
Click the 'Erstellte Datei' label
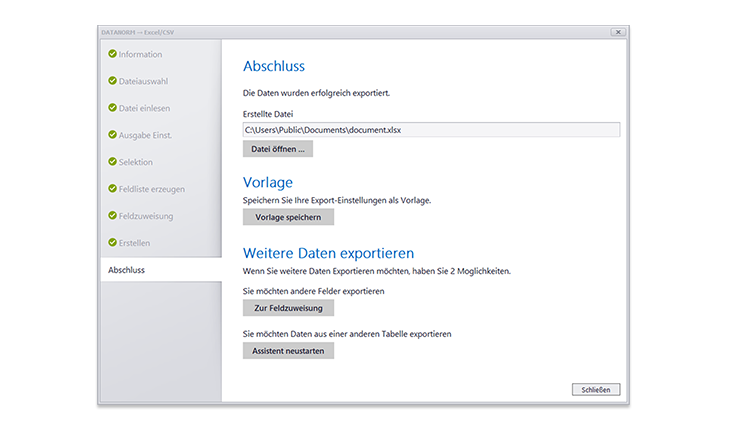point(268,114)
